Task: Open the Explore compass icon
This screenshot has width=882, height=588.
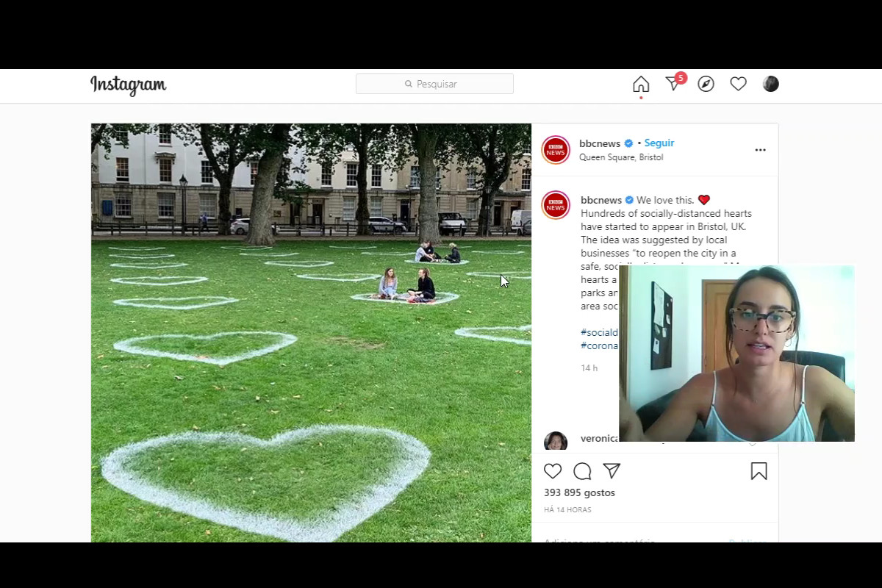Action: click(706, 84)
